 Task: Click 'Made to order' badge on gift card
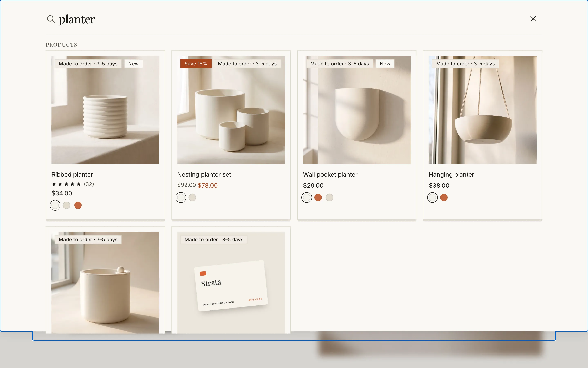214,239
